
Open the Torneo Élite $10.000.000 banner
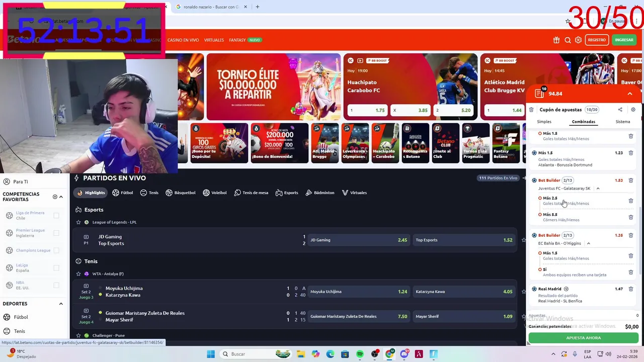273,86
